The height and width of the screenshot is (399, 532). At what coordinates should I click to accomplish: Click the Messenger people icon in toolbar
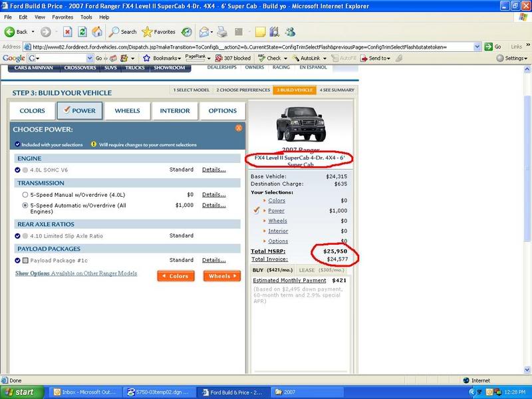point(290,32)
